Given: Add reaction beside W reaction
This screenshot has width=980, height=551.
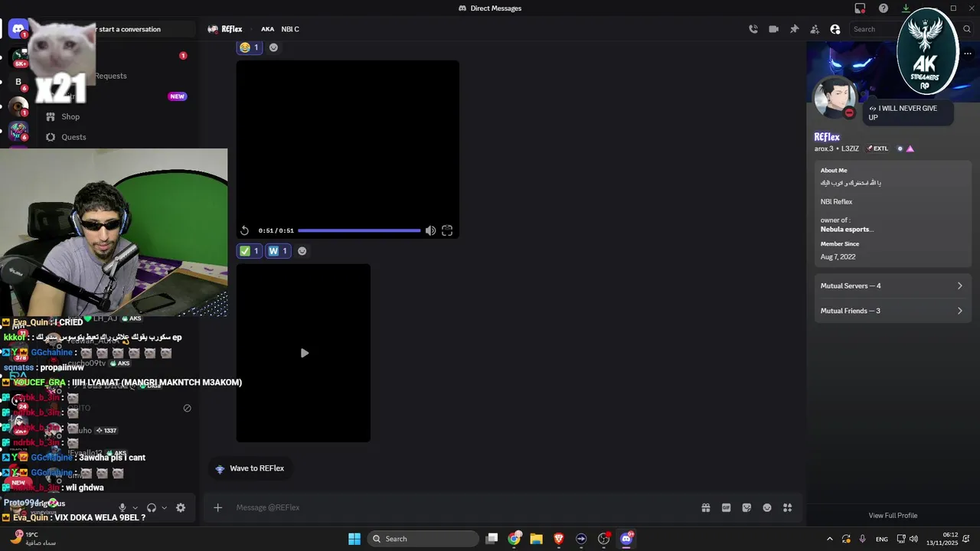Looking at the screenshot, I should click(302, 251).
